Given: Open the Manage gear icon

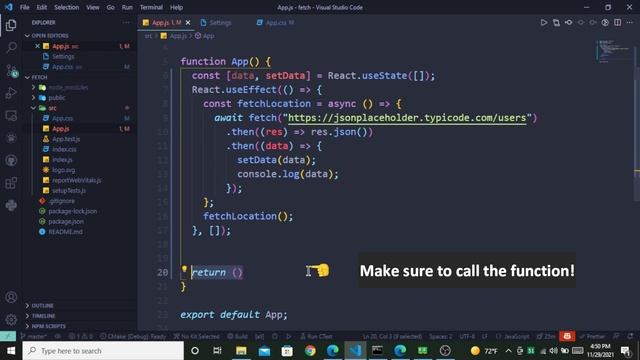Looking at the screenshot, I should pyautogui.click(x=11, y=320).
